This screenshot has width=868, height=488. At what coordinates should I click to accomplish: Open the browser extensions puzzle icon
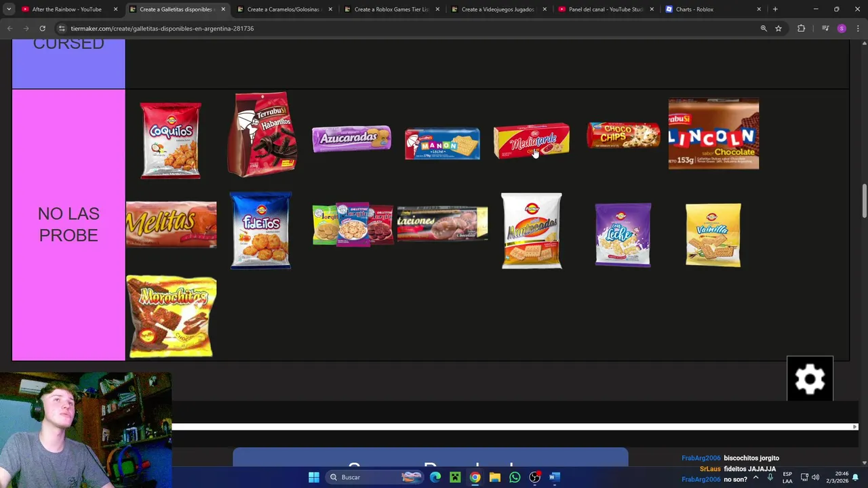(x=802, y=28)
